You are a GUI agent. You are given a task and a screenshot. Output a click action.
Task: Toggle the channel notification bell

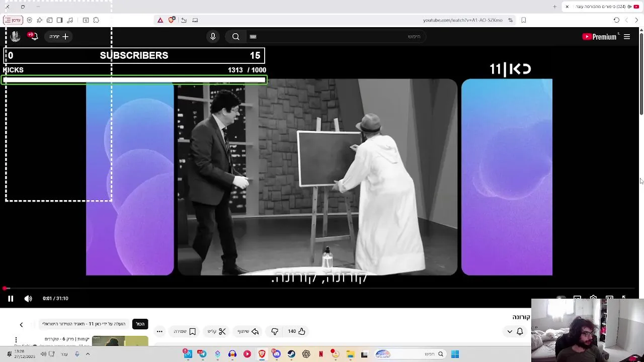[x=520, y=331]
